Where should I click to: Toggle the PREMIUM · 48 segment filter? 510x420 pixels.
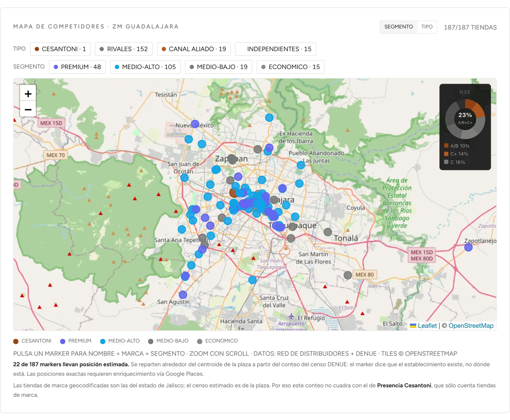coord(77,67)
